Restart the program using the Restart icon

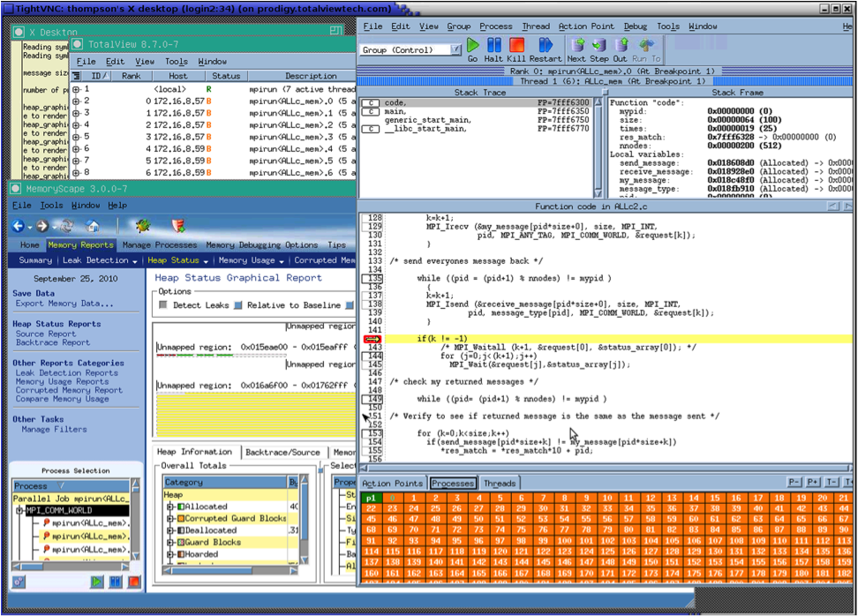(x=545, y=45)
